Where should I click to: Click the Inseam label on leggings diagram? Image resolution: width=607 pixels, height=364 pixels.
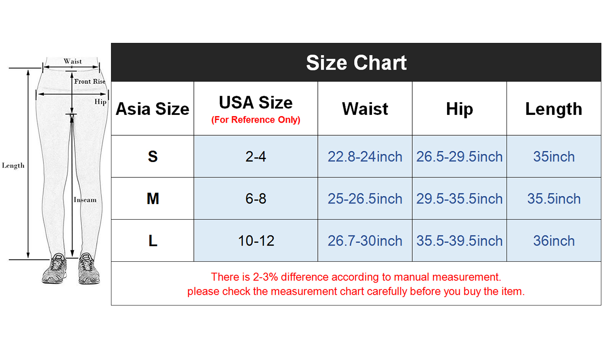[85, 200]
